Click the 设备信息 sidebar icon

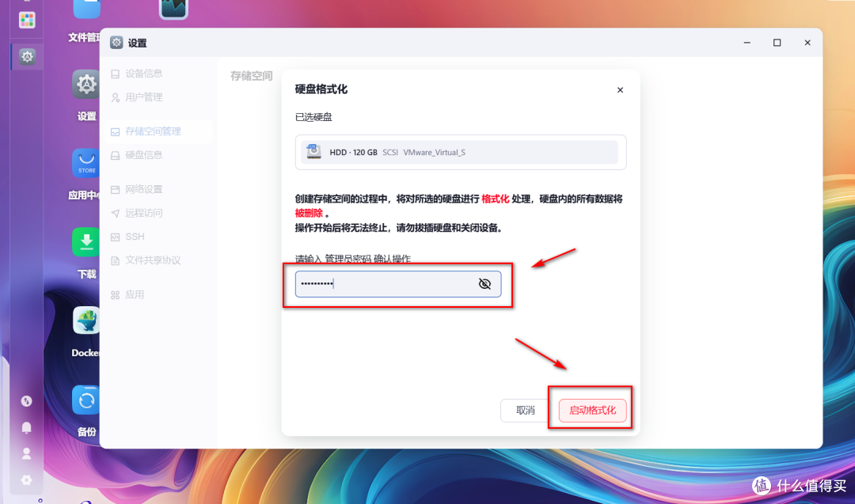[x=115, y=74]
